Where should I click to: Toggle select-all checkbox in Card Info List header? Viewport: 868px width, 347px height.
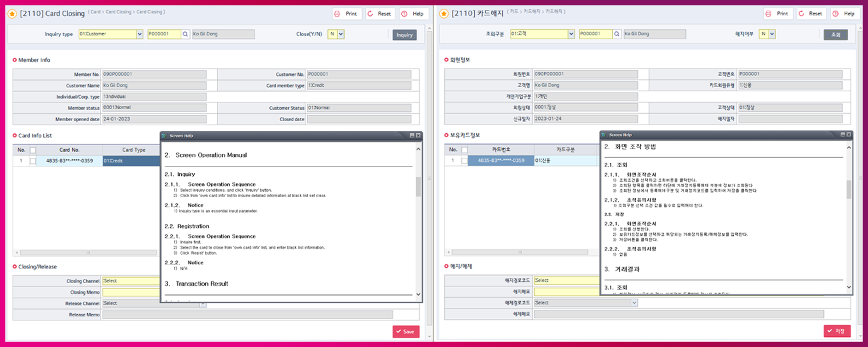pyautogui.click(x=33, y=150)
